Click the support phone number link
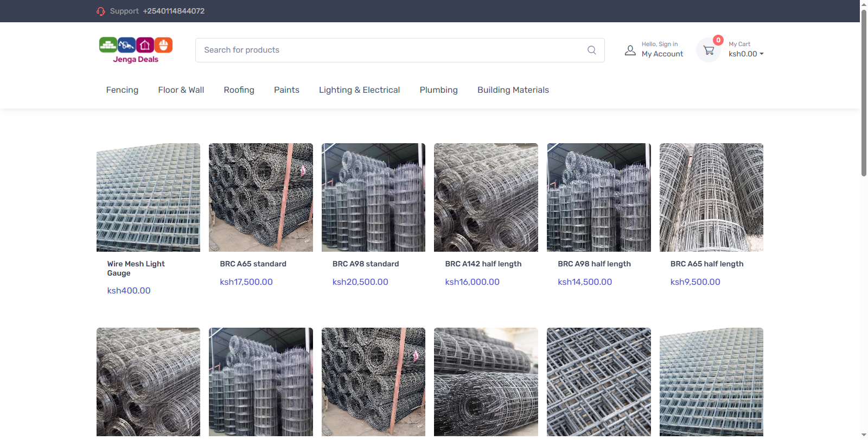The image size is (868, 440). (x=174, y=11)
